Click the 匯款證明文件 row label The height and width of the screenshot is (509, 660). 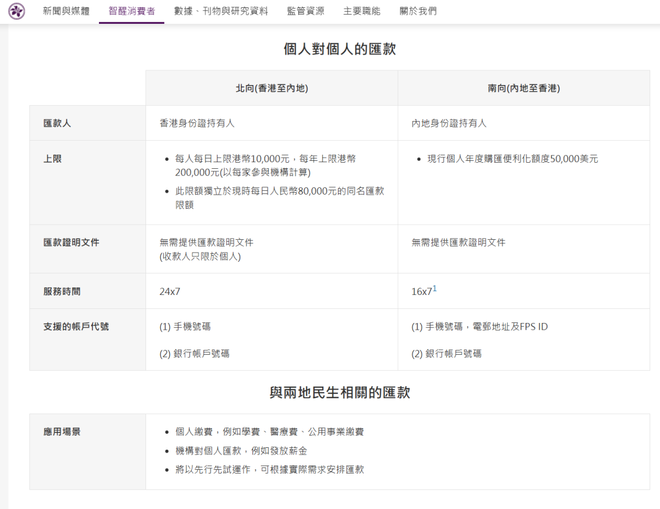[71, 242]
